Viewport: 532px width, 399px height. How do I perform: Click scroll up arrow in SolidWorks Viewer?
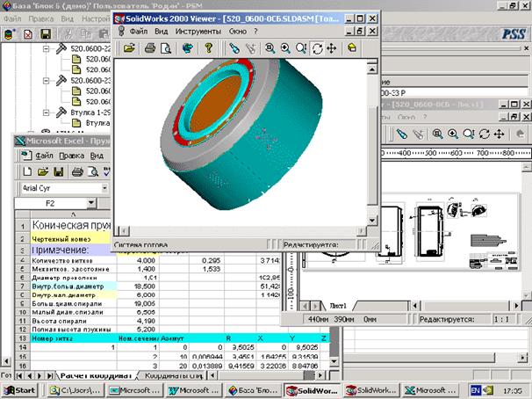pos(372,69)
